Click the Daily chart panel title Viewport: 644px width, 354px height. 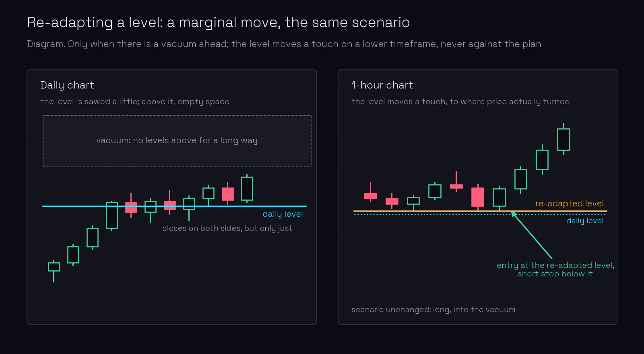pyautogui.click(x=67, y=85)
